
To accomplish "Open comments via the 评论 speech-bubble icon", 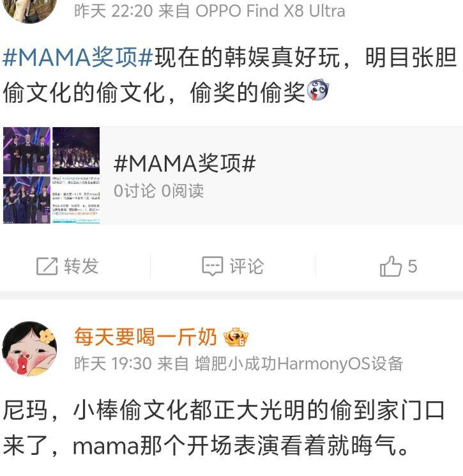I will (213, 266).
